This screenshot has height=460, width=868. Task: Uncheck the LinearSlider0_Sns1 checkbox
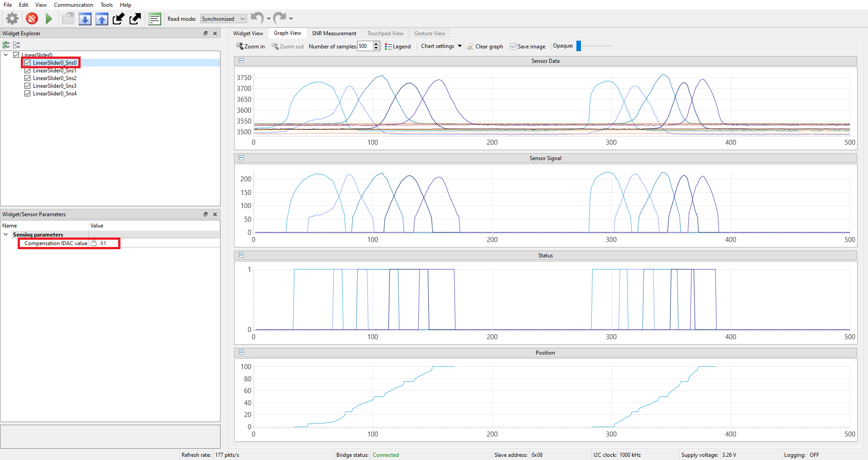tap(28, 71)
